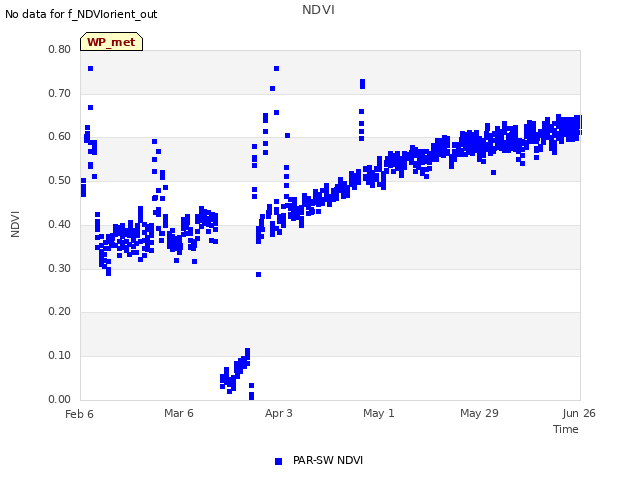
Task: Click the May 1 x-axis label
Action: pyautogui.click(x=379, y=413)
